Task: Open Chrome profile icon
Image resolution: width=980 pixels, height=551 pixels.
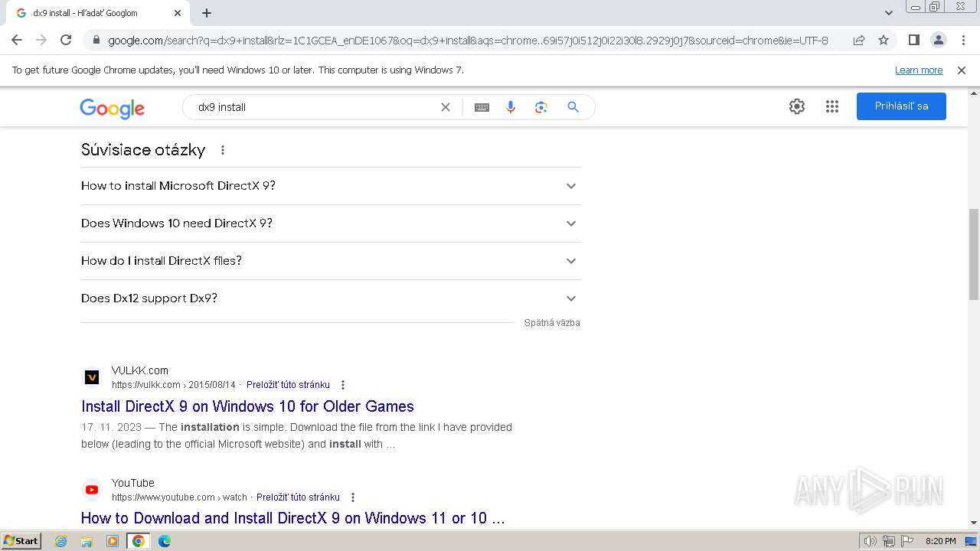Action: pos(938,40)
